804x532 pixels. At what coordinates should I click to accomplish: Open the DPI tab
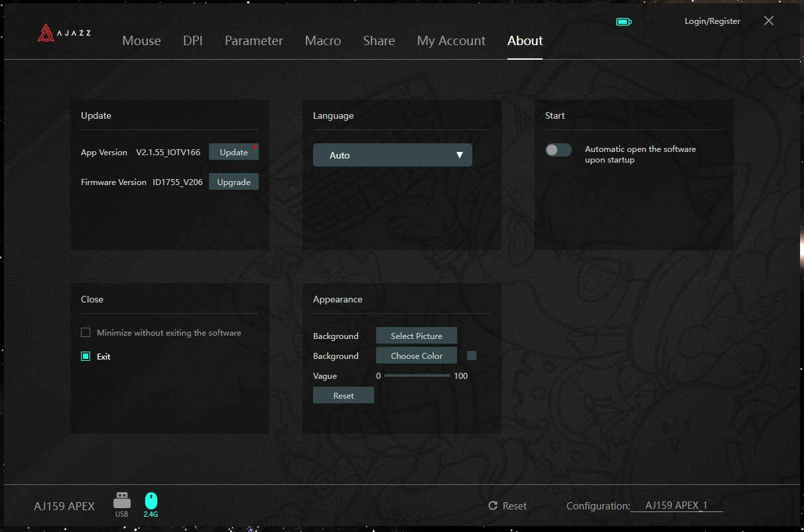(192, 41)
